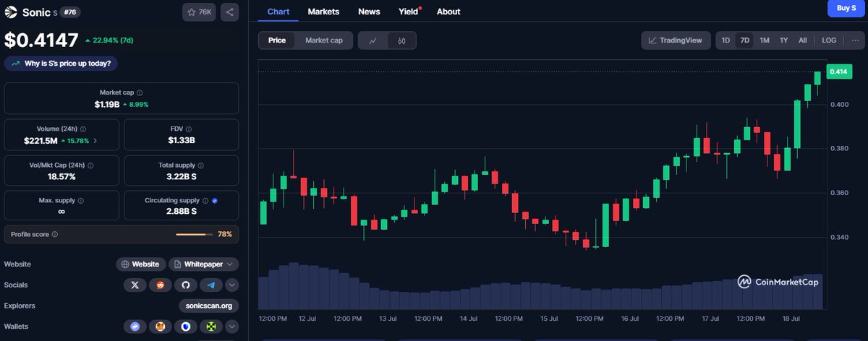The image size is (868, 341).
Task: Click the Profile score info icon
Action: click(x=55, y=234)
